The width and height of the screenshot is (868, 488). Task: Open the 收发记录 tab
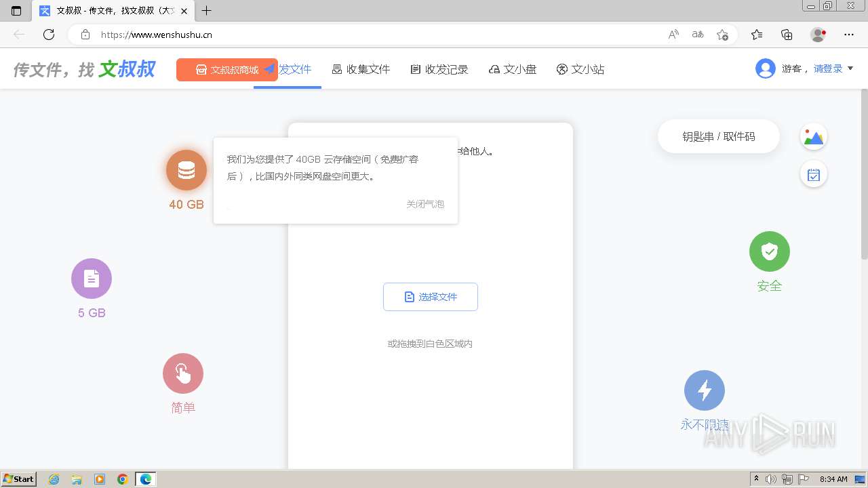[439, 69]
